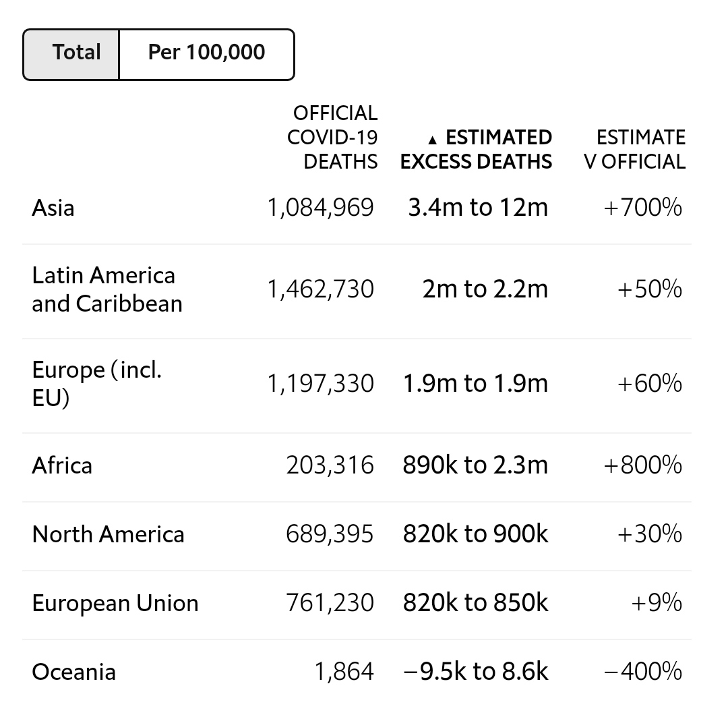Viewport: 728px width, 717px height.
Task: Click the European Union row label
Action: [115, 603]
